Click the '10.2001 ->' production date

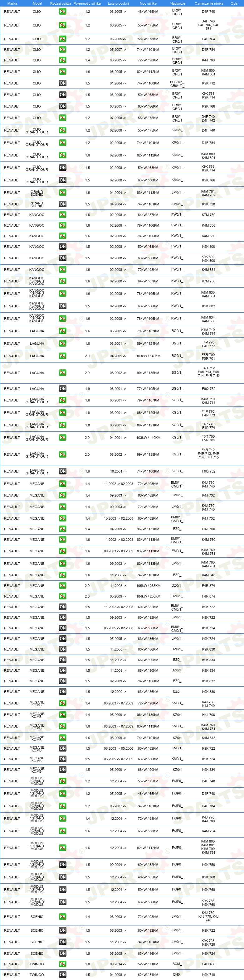click(x=118, y=471)
